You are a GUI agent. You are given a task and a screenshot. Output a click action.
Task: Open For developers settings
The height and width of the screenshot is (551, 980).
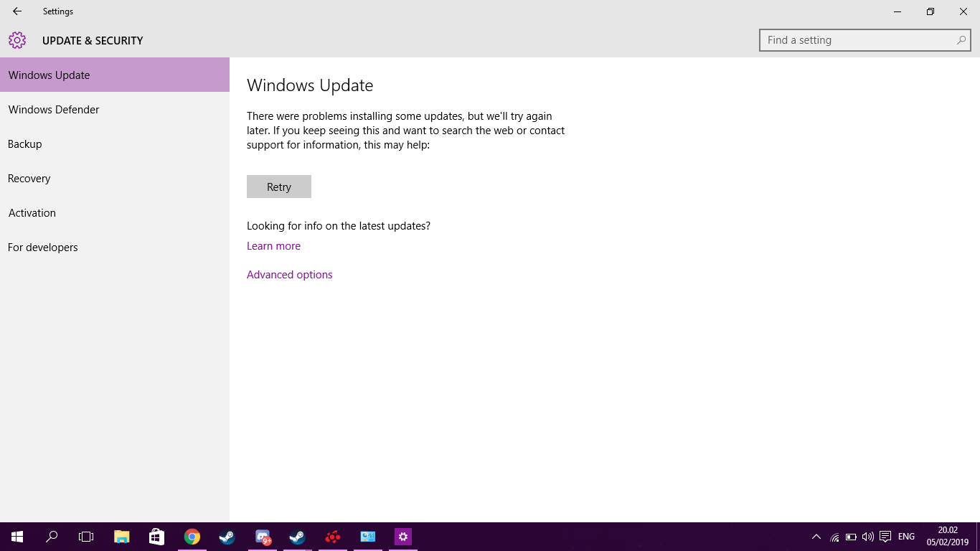pyautogui.click(x=115, y=247)
